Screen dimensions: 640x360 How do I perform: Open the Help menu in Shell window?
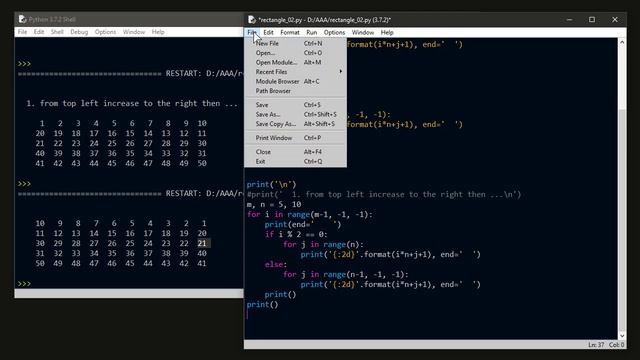click(x=158, y=32)
